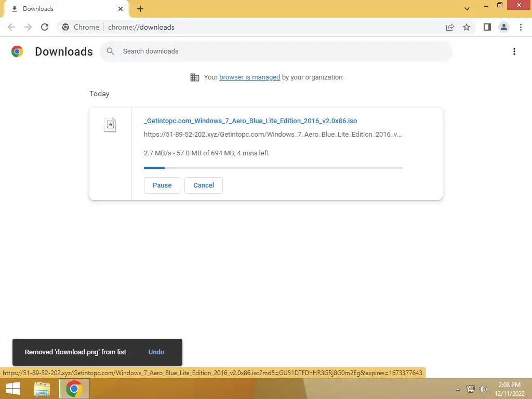
Task: Click the blue download progress bar
Action: (273, 168)
